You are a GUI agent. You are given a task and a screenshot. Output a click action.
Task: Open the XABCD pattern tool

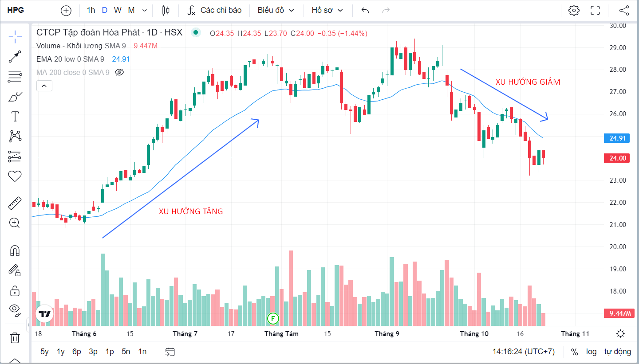click(15, 136)
